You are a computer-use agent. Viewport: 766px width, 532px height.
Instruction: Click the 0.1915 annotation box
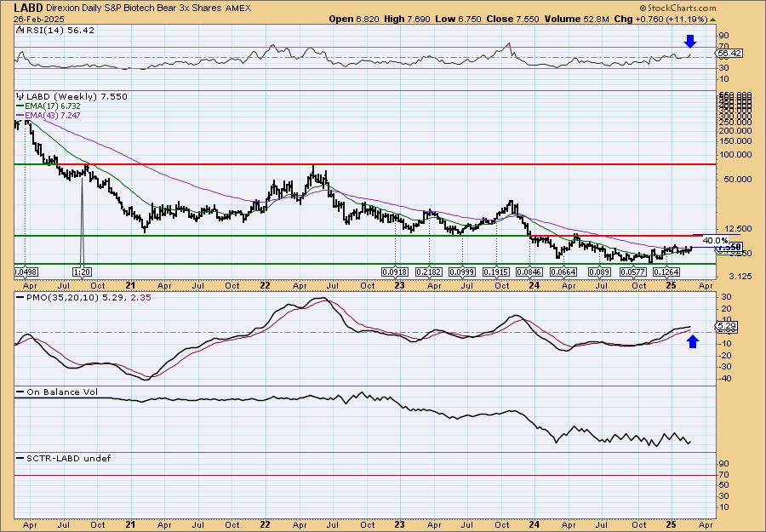[x=496, y=272]
